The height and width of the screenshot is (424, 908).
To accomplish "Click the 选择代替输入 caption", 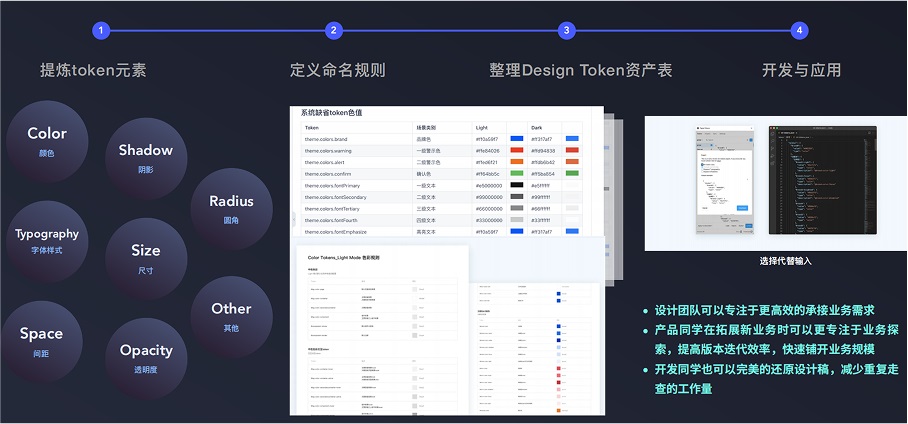I will coord(790,262).
